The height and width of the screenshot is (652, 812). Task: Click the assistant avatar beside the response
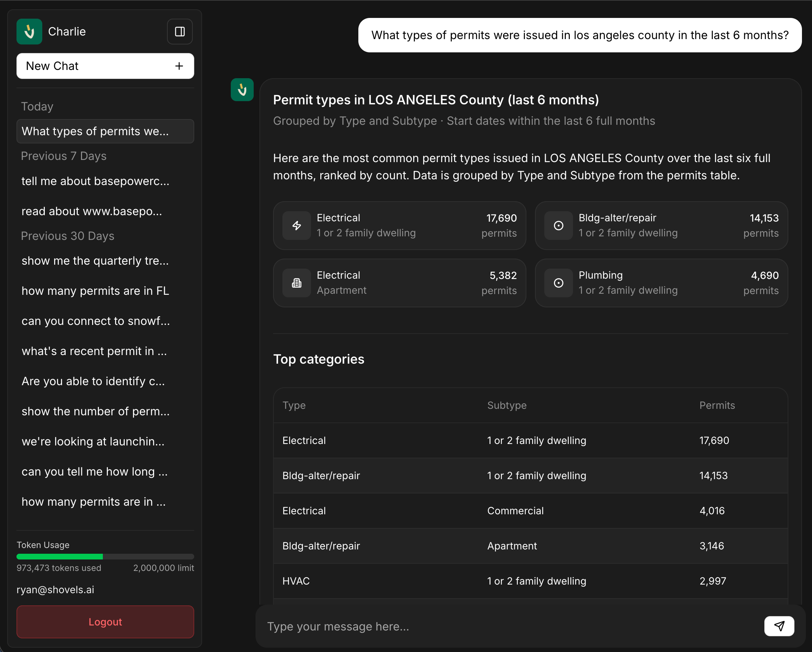242,90
